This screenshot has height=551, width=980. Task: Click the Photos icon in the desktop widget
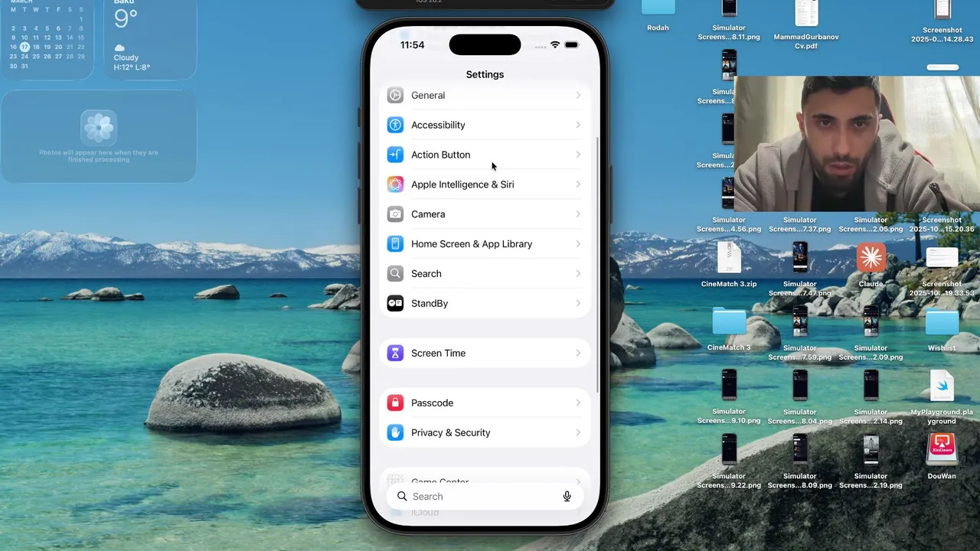click(99, 127)
